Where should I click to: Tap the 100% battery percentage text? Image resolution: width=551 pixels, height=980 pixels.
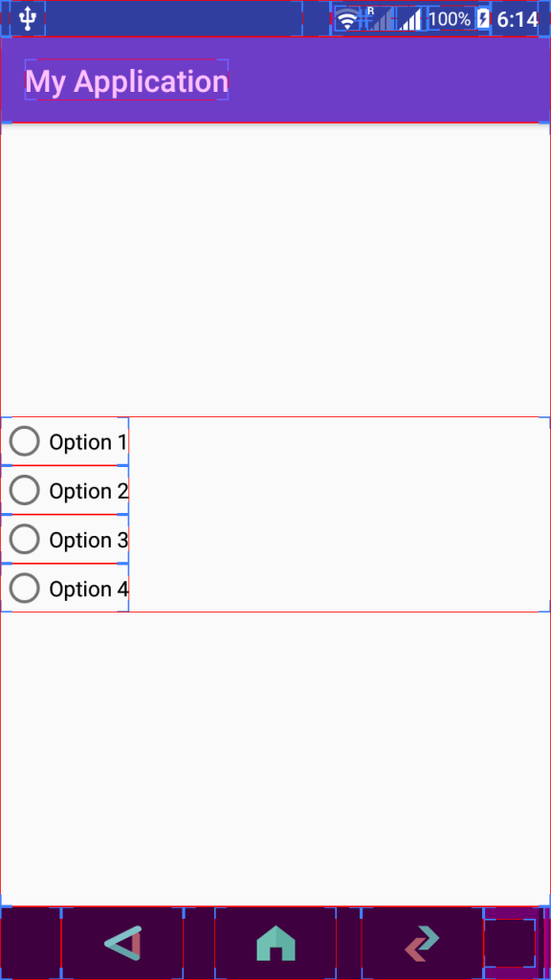tap(450, 19)
